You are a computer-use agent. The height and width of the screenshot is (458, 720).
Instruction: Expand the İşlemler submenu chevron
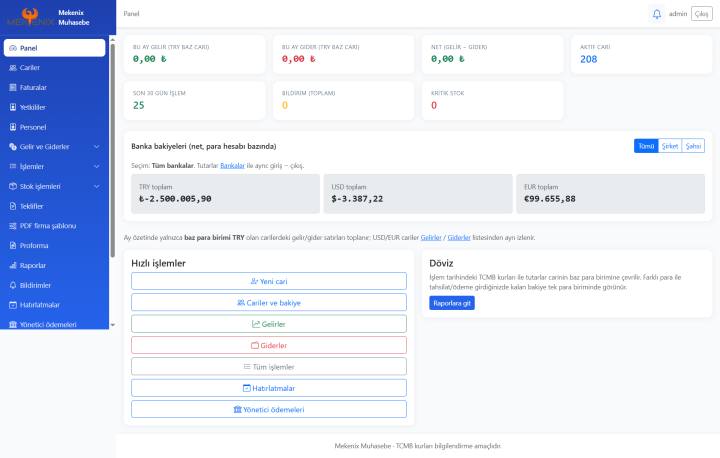[96, 166]
